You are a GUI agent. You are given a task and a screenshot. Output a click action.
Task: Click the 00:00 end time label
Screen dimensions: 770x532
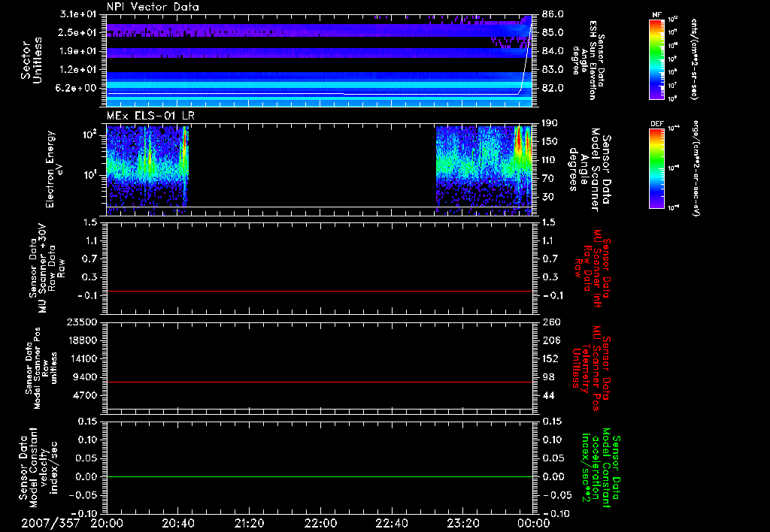pyautogui.click(x=535, y=522)
